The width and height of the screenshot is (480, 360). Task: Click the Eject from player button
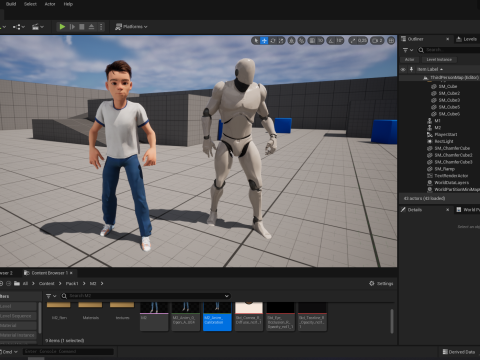click(91, 27)
